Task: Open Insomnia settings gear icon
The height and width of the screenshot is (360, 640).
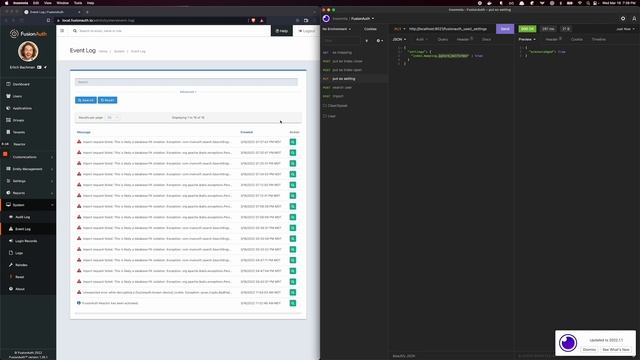Action: tap(623, 19)
